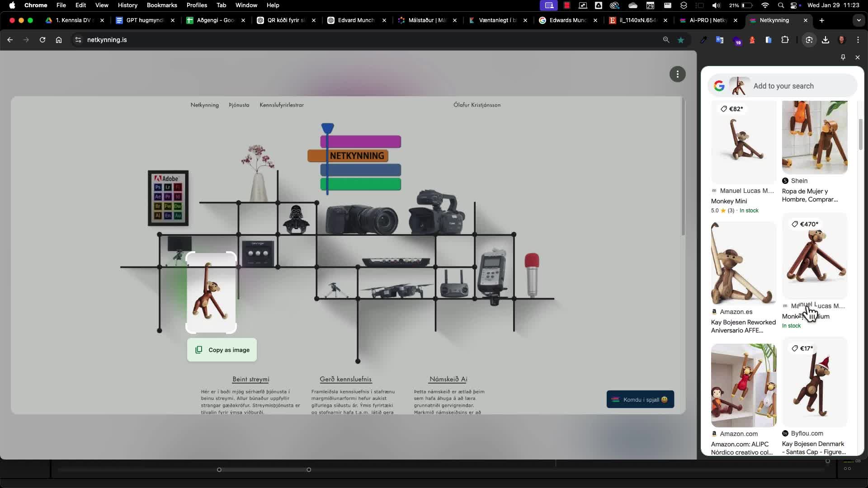Image resolution: width=868 pixels, height=488 pixels.
Task: Expand the tab search dropdown arrow
Action: click(x=859, y=20)
